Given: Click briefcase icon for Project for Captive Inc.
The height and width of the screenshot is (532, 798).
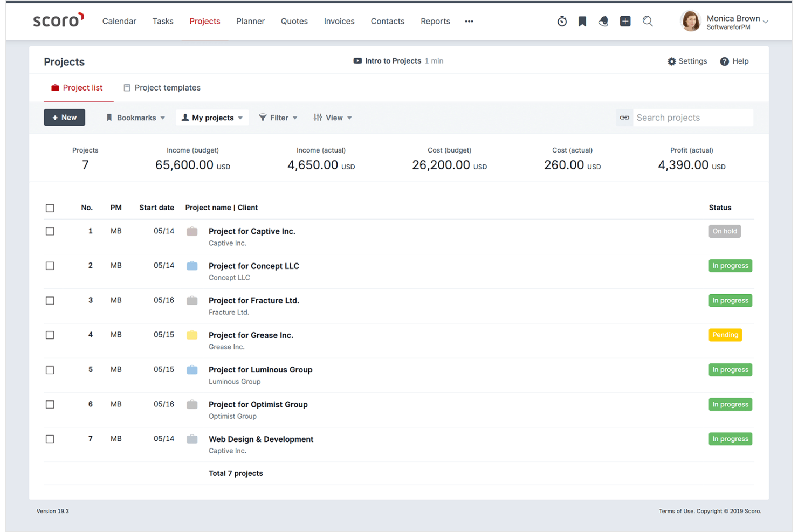Looking at the screenshot, I should tap(192, 231).
